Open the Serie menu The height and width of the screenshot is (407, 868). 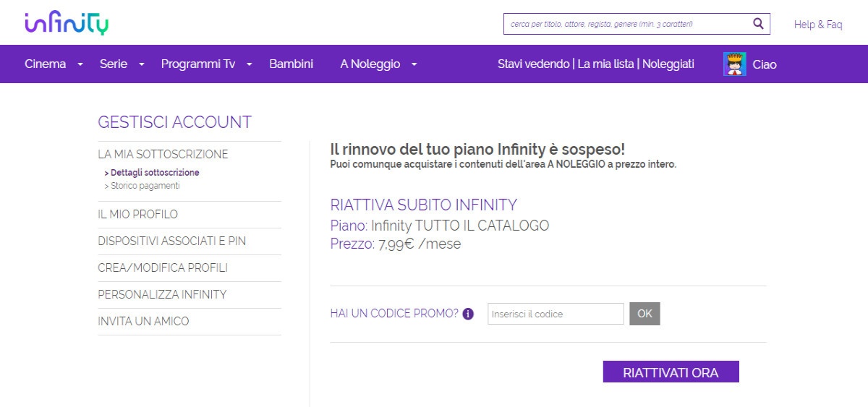pos(114,64)
